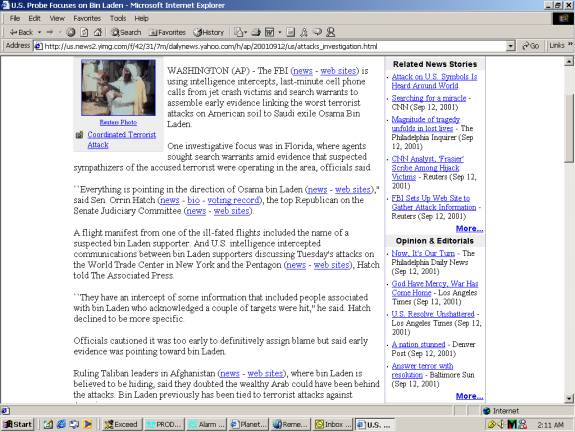Switch to the Exceed taskbar window
Viewport: 575px width, 432px height.
121,424
